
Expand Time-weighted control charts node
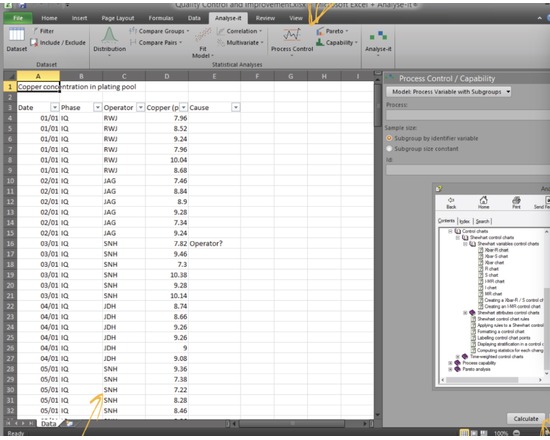(458, 356)
